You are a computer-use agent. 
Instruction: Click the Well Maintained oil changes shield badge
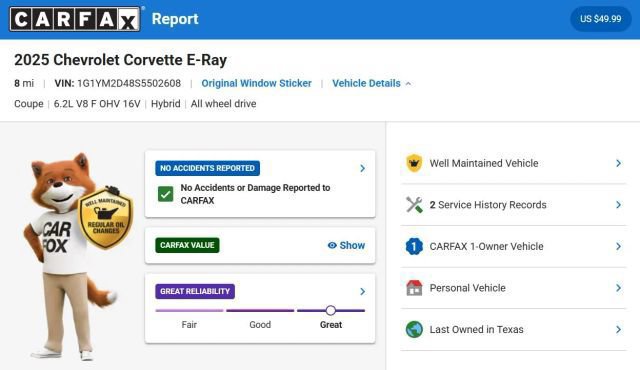[106, 217]
